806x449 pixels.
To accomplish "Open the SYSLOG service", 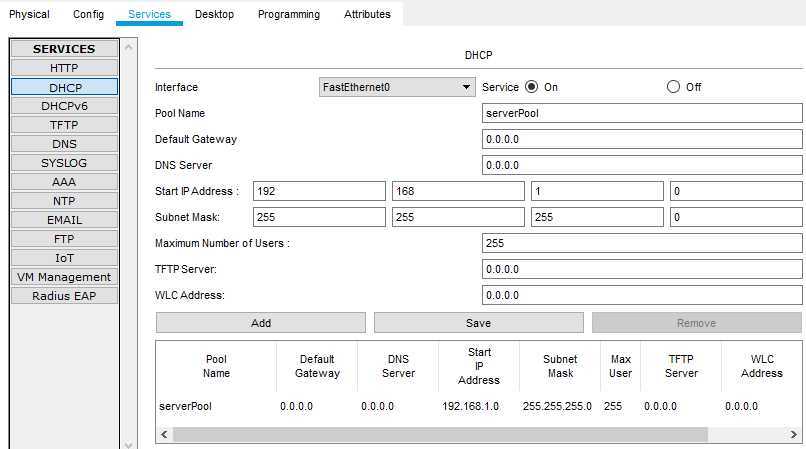I will (x=64, y=163).
